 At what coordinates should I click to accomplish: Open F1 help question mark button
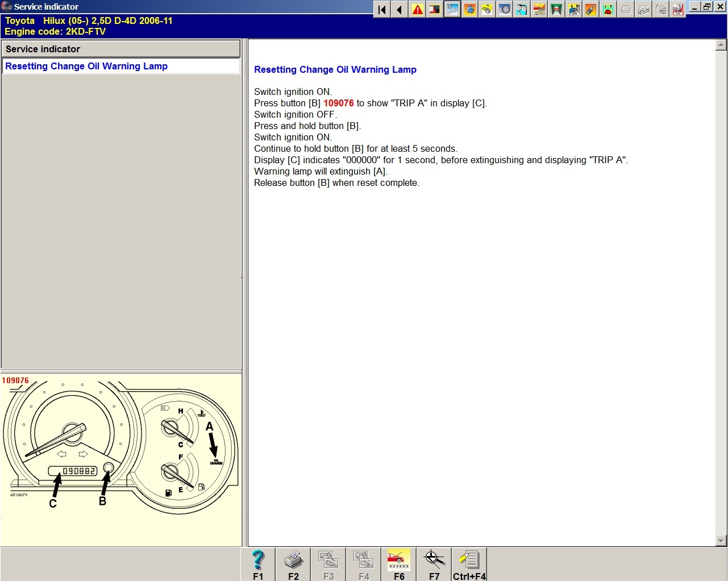point(258,565)
